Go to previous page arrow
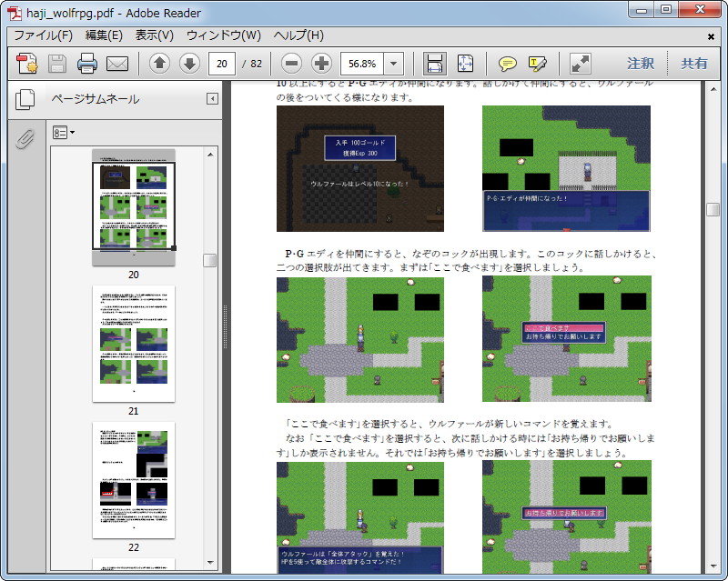The width and height of the screenshot is (728, 581). pos(160,64)
